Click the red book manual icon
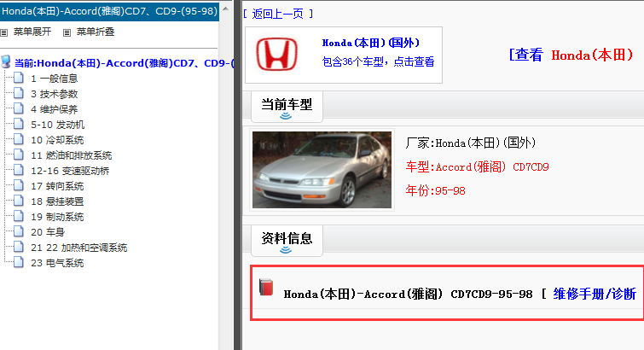The width and height of the screenshot is (644, 350). pyautogui.click(x=266, y=287)
